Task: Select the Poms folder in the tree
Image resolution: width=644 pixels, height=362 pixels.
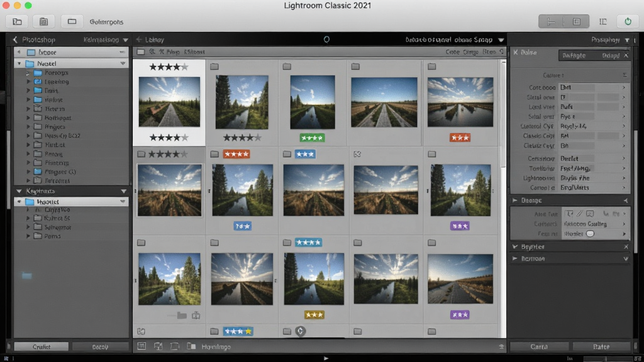Action: click(52, 236)
